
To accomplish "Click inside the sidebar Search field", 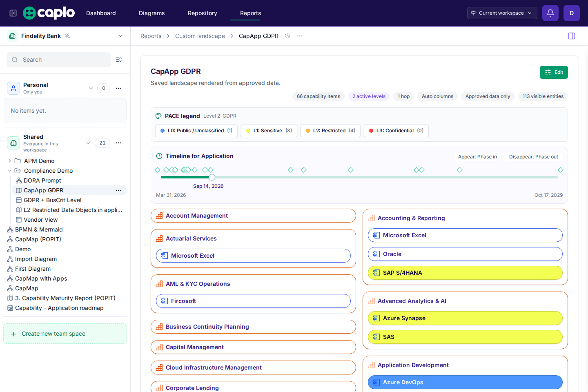I will pyautogui.click(x=58, y=60).
